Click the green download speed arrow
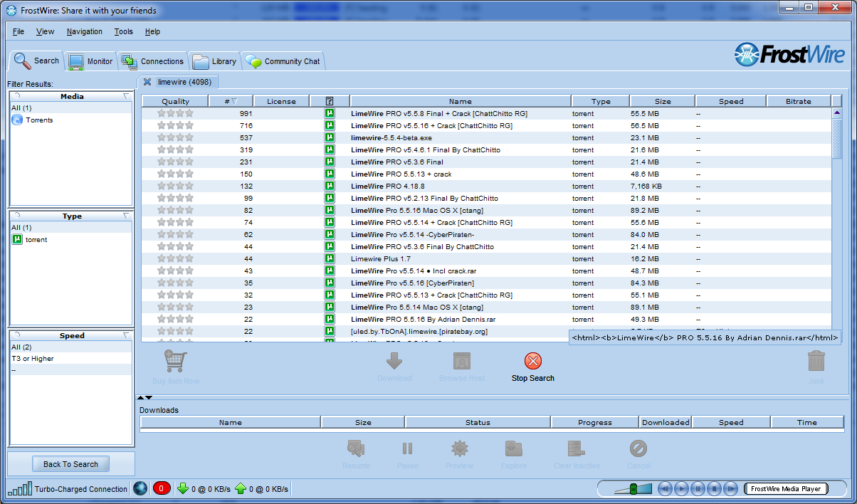The image size is (857, 504). point(183,488)
